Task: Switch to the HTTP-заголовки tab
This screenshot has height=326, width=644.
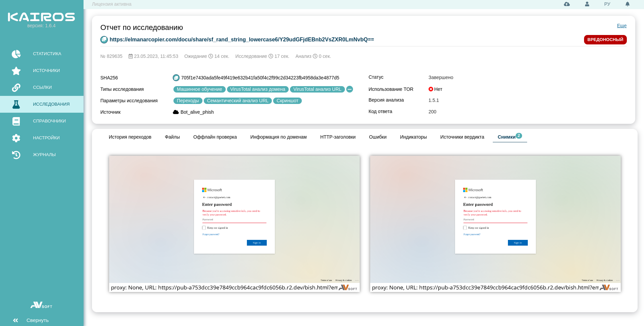Action: tap(337, 137)
